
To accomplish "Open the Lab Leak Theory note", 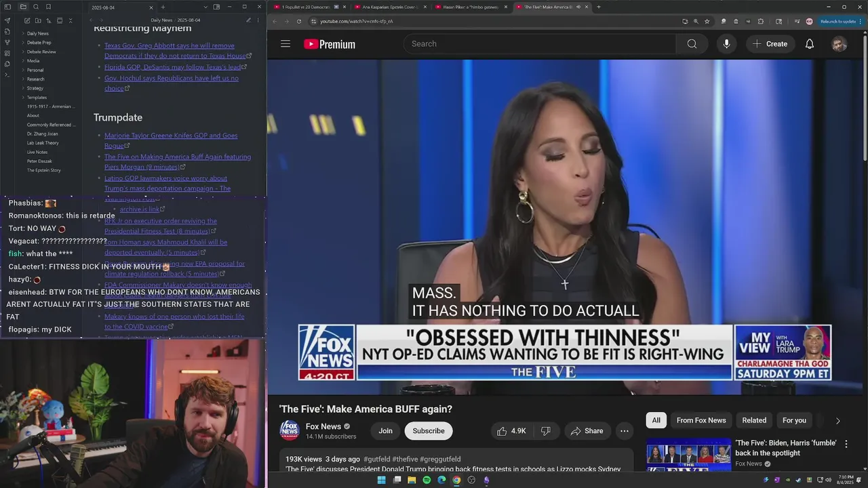I will pos(43,143).
